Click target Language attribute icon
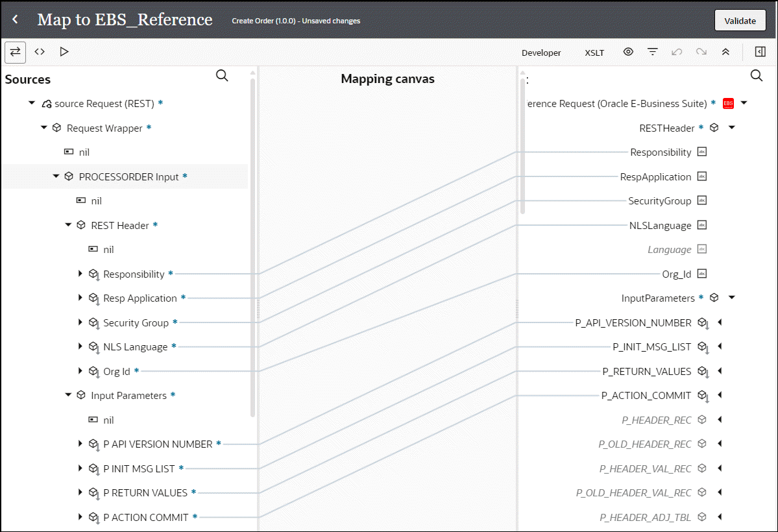 702,249
